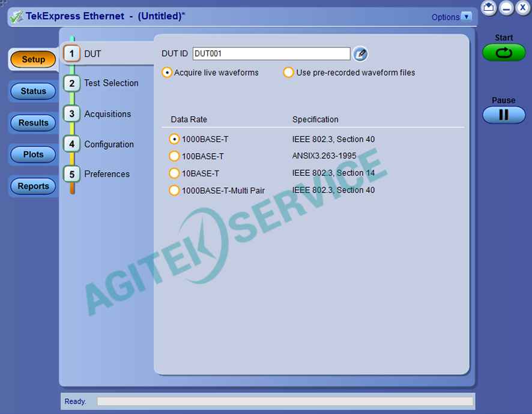Open the Status panel

[x=33, y=91]
